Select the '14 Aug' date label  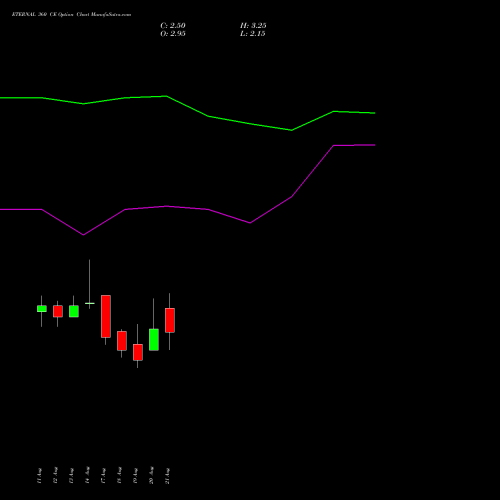87,475
